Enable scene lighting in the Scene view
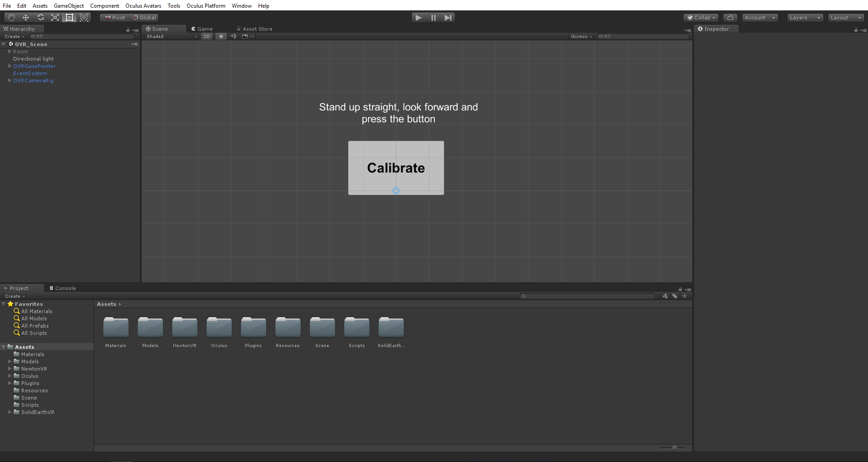Viewport: 868px width, 462px height. pyautogui.click(x=221, y=36)
